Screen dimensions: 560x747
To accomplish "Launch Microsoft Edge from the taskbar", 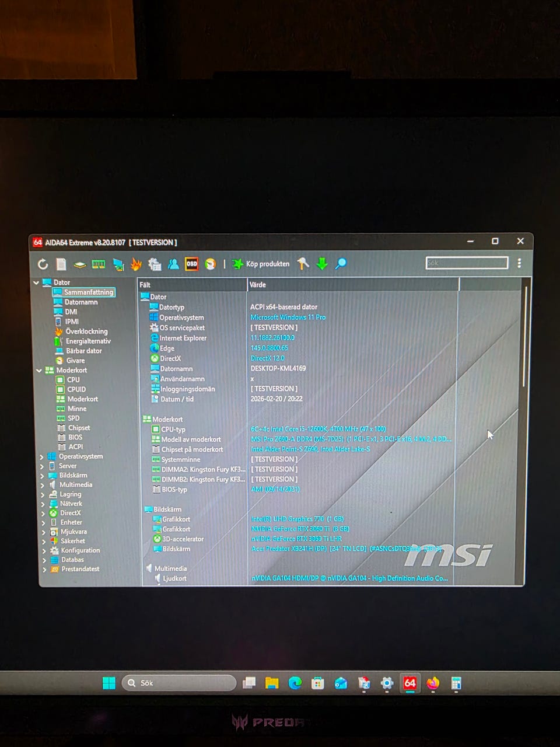I will tap(295, 683).
